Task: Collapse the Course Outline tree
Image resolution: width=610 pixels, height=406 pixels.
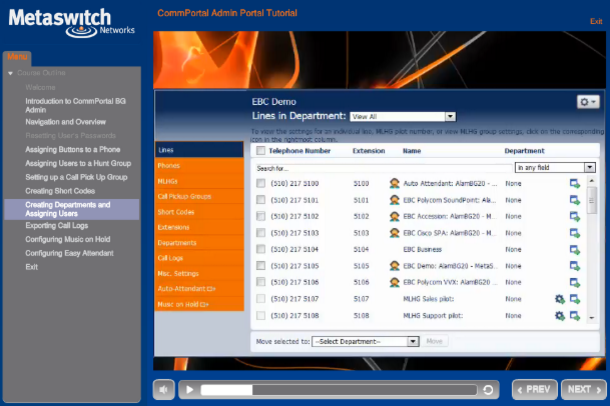Action: pos(11,73)
